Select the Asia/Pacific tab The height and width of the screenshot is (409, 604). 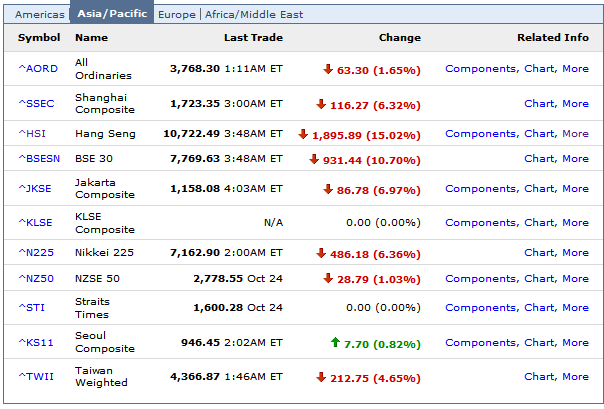click(x=112, y=13)
